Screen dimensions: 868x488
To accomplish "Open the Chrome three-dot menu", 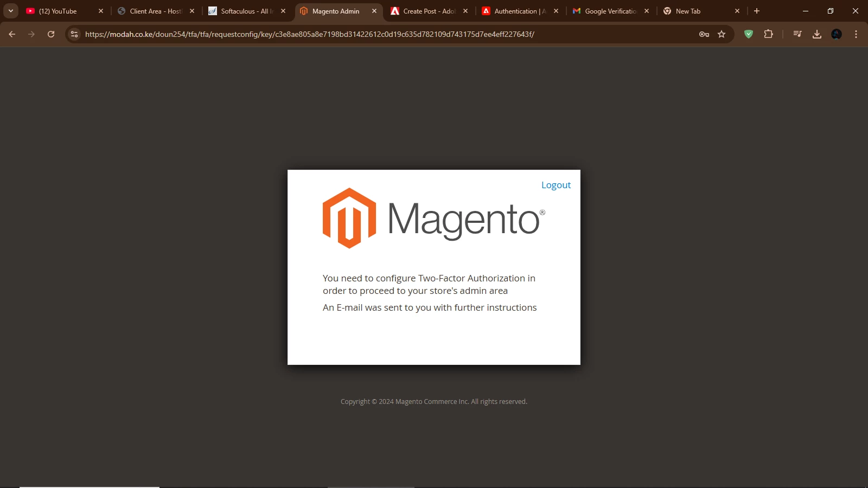I will click(856, 34).
